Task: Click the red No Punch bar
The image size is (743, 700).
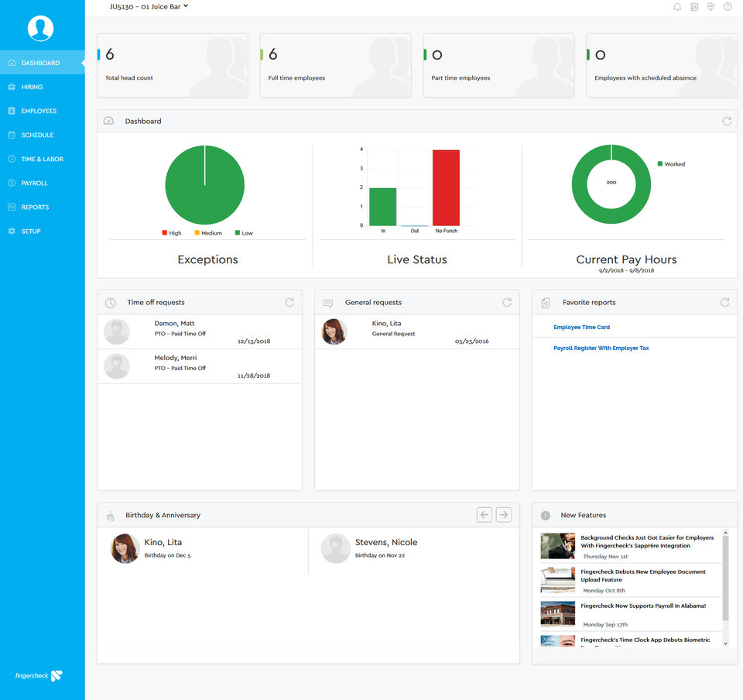Action: [x=446, y=187]
